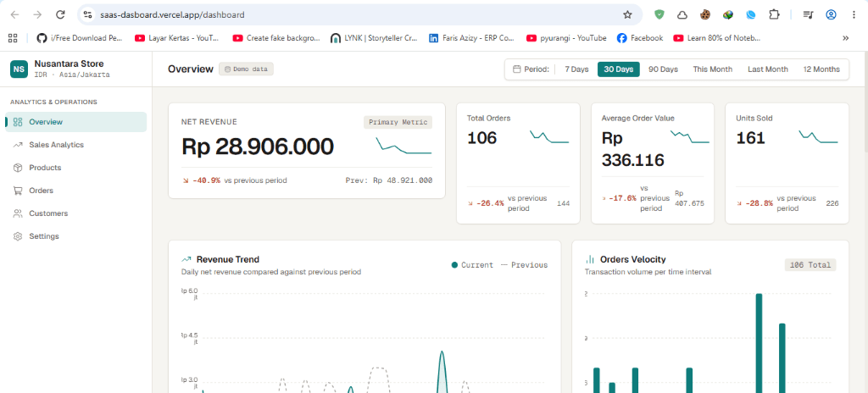This screenshot has width=868, height=393.
Task: Open pyurangi YouTube bookmark
Action: tap(566, 38)
